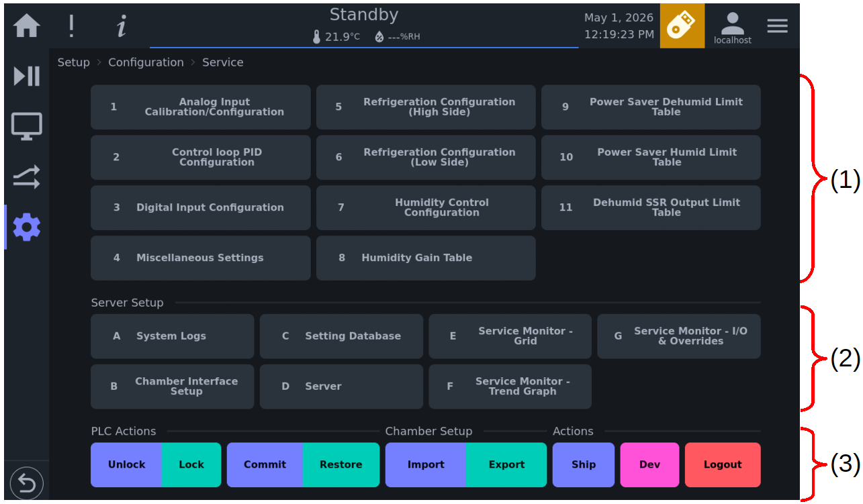The image size is (863, 504).
Task: Open the info icon in header
Action: tap(121, 26)
